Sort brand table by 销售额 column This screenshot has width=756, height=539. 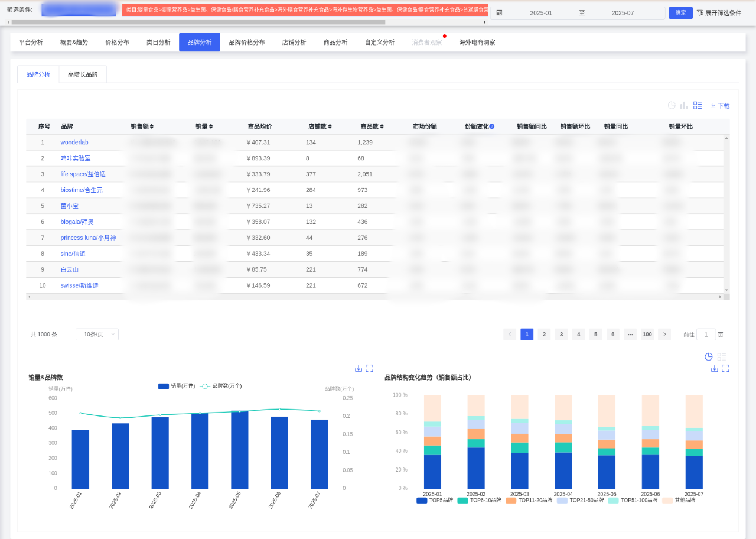click(142, 126)
